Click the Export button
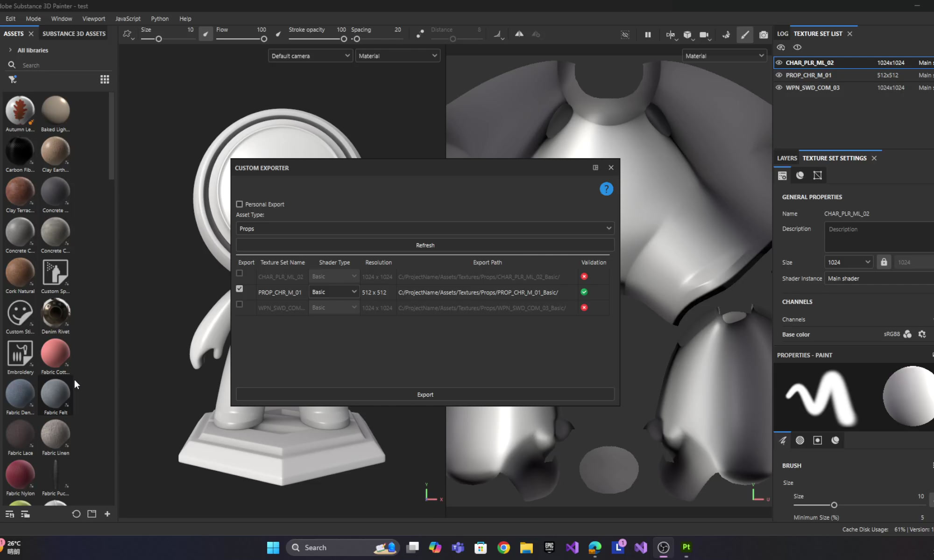The image size is (934, 560). (x=425, y=394)
